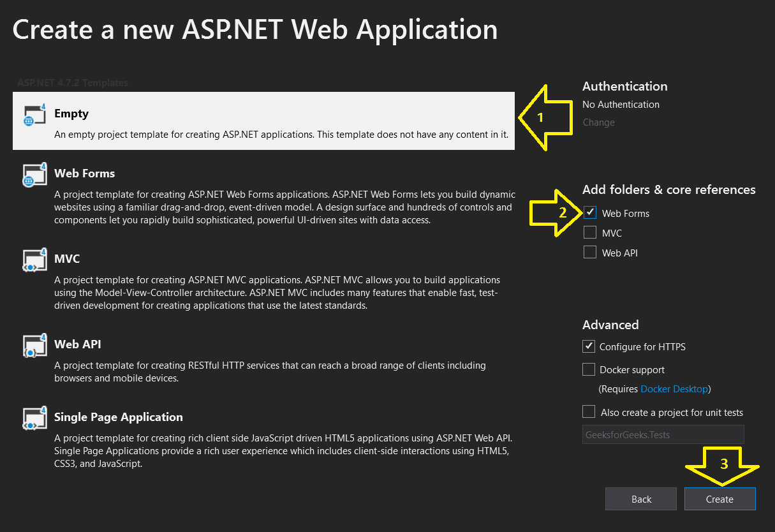Click the Web API template icon
Viewport: 775px width, 532px height.
34,346
